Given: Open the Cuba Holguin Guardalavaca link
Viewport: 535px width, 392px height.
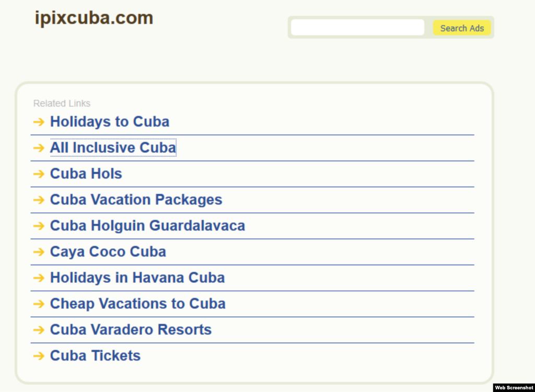Looking at the screenshot, I should 147,226.
